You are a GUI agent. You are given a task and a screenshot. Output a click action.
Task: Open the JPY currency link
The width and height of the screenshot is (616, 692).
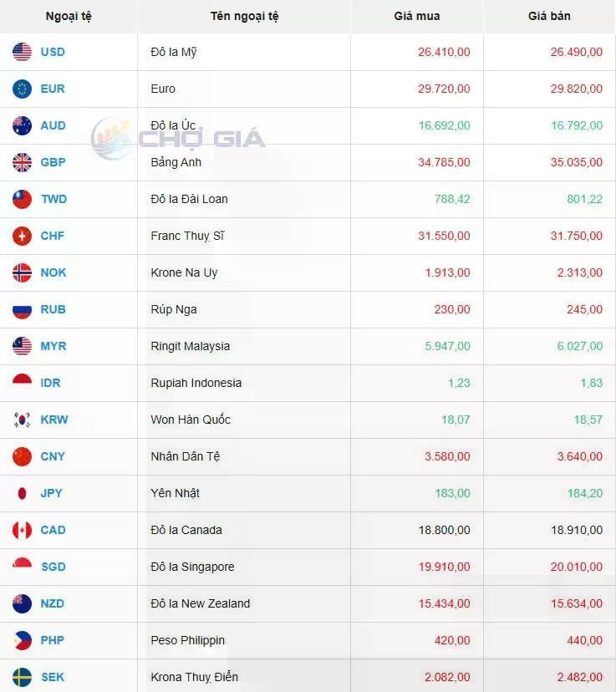51,493
